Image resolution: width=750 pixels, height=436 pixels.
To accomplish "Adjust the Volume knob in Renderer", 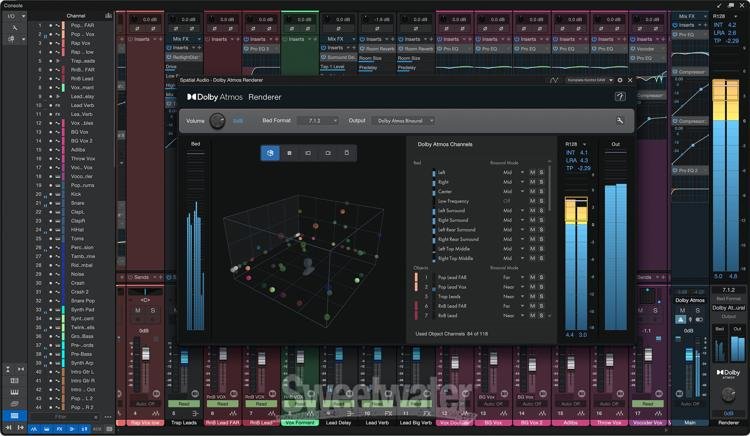I will pyautogui.click(x=217, y=121).
